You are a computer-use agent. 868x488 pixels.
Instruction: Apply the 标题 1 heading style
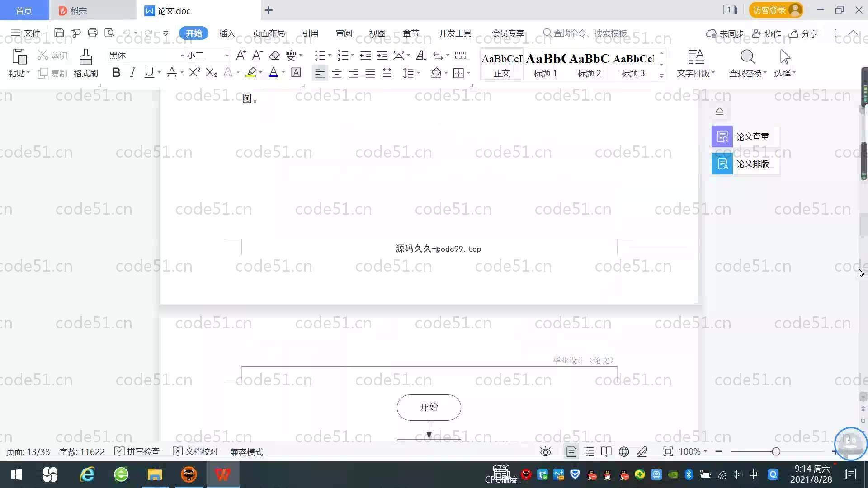pyautogui.click(x=545, y=65)
